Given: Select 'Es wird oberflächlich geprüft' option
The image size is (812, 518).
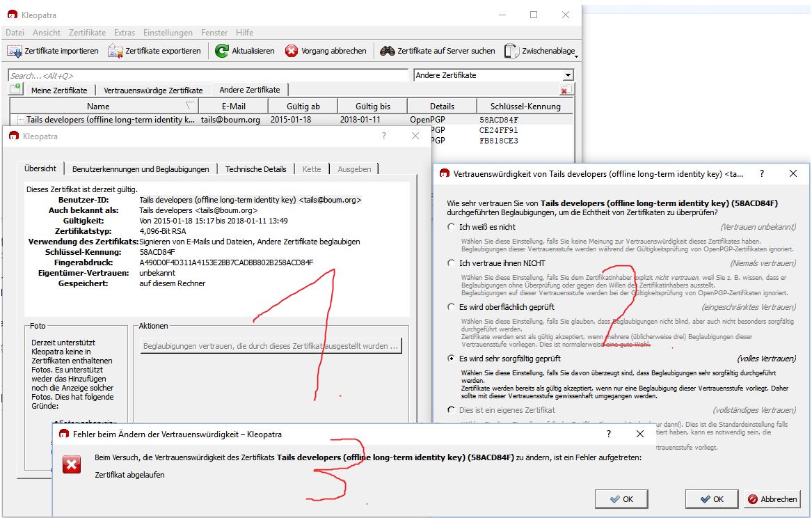Looking at the screenshot, I should pos(451,307).
